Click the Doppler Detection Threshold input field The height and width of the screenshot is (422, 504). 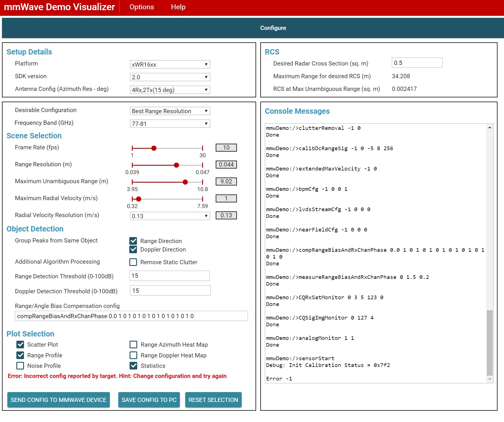click(170, 290)
